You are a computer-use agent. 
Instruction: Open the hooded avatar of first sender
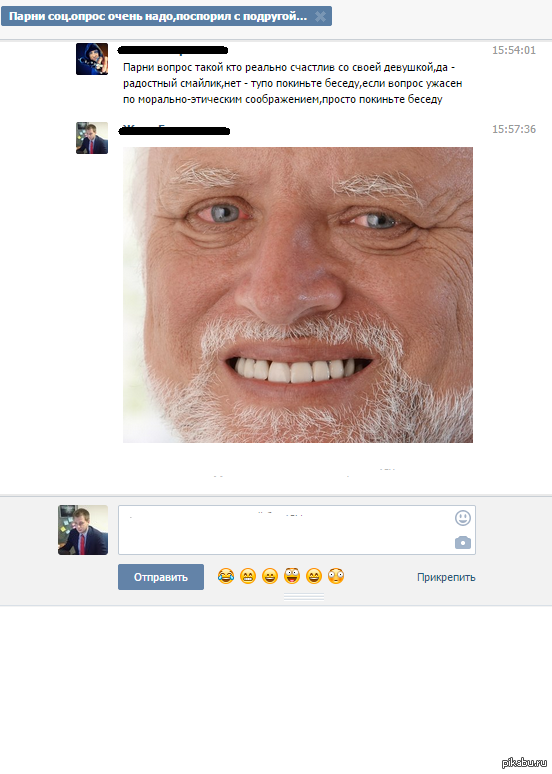(92, 59)
